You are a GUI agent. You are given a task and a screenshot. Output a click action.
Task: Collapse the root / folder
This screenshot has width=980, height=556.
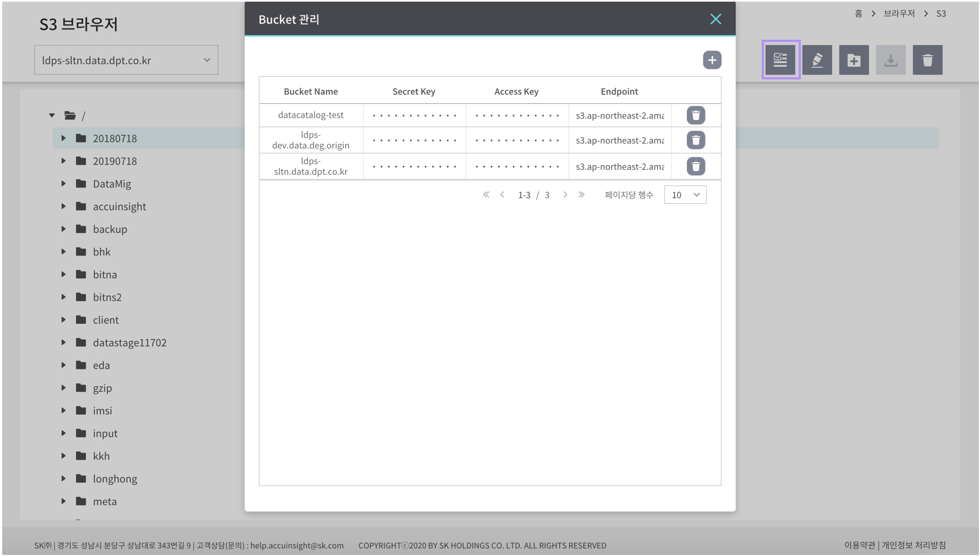point(52,115)
